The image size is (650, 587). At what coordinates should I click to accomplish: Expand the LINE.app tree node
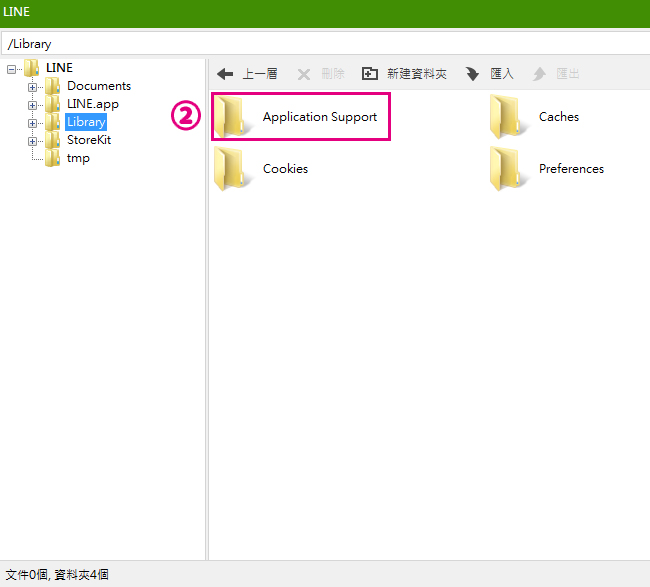[32, 105]
